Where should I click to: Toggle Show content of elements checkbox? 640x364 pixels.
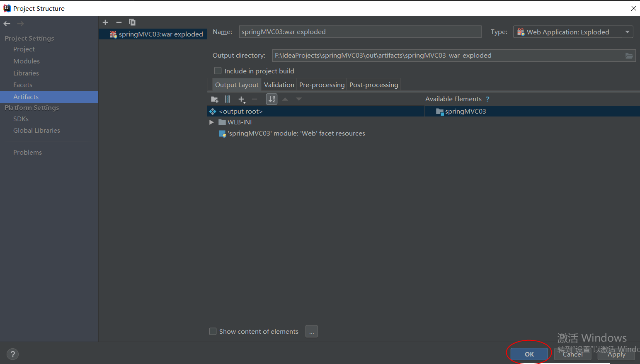[x=213, y=331]
